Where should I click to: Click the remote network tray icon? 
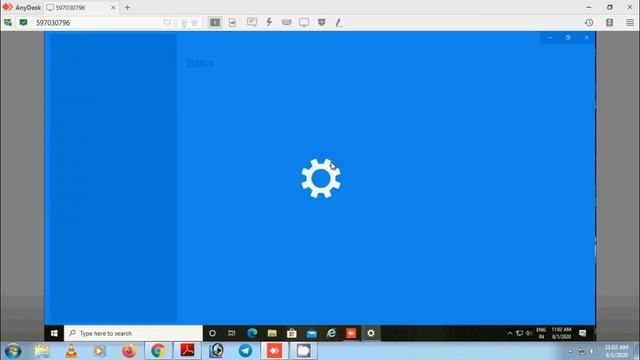coord(520,333)
